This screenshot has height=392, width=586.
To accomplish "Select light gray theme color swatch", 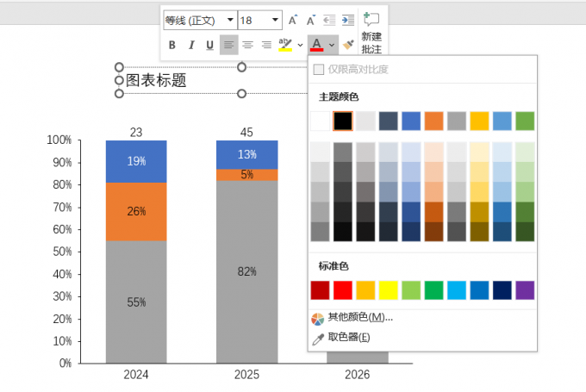I will 365,121.
